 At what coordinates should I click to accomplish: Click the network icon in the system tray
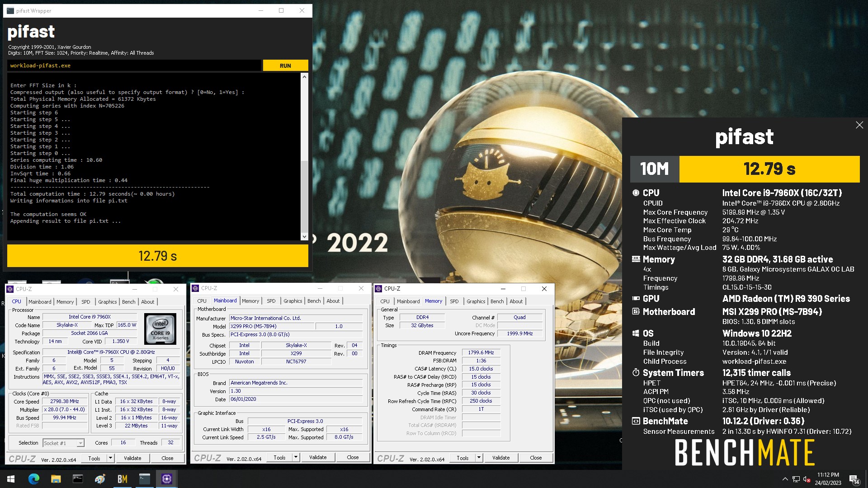[796, 479]
